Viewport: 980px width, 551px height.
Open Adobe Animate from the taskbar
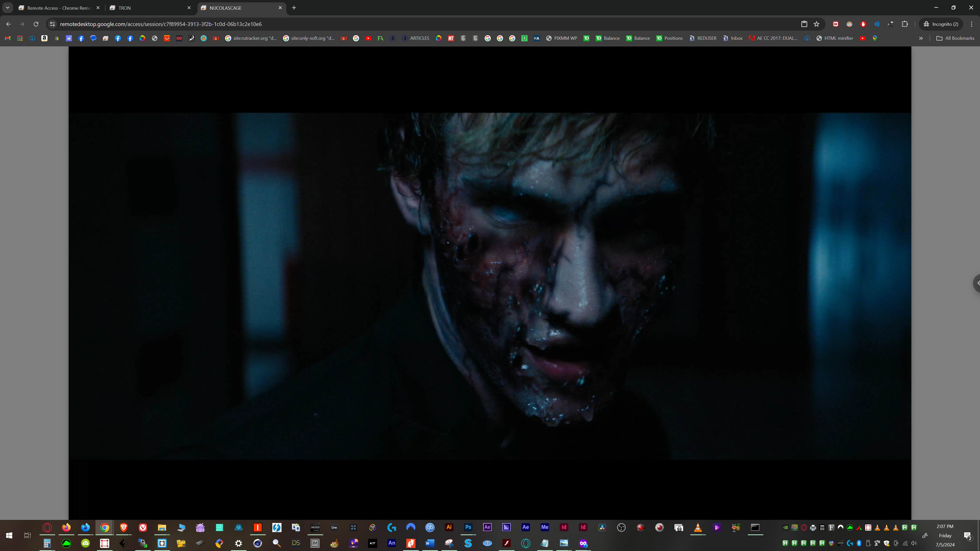click(x=391, y=543)
